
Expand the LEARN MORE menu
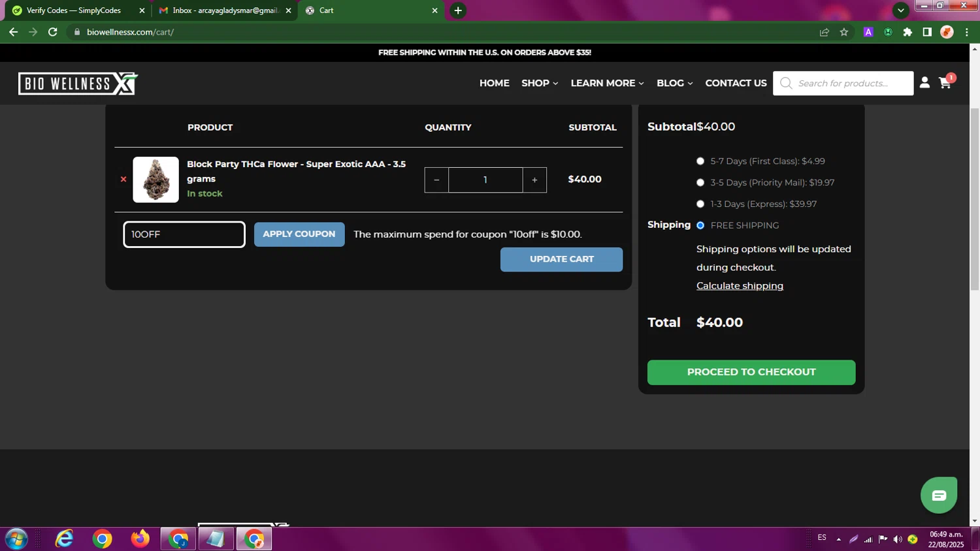pyautogui.click(x=607, y=83)
